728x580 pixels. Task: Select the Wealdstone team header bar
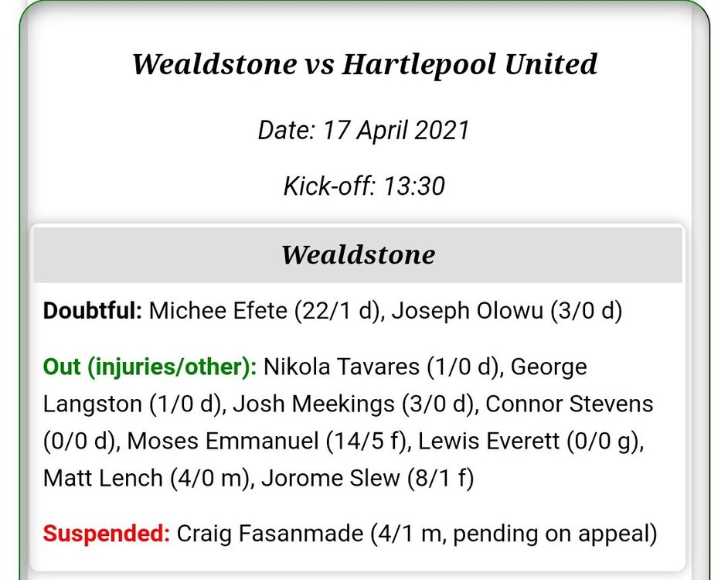tap(358, 254)
